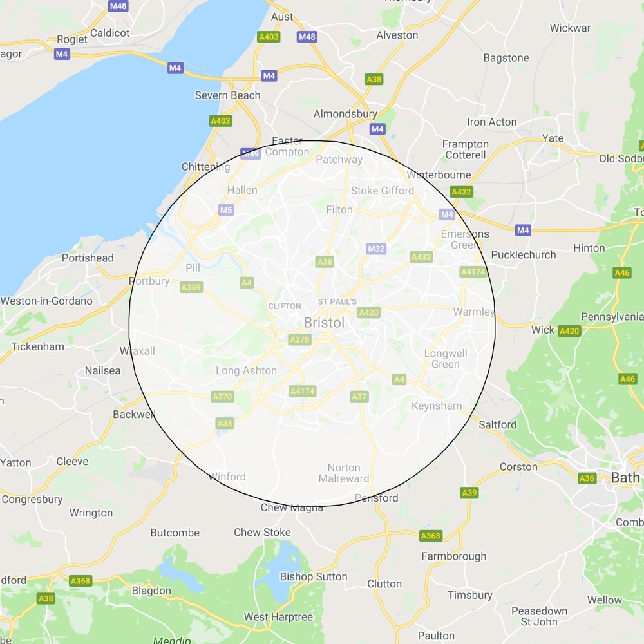The width and height of the screenshot is (644, 644).
Task: Select the Keynsham town label
Action: click(437, 406)
